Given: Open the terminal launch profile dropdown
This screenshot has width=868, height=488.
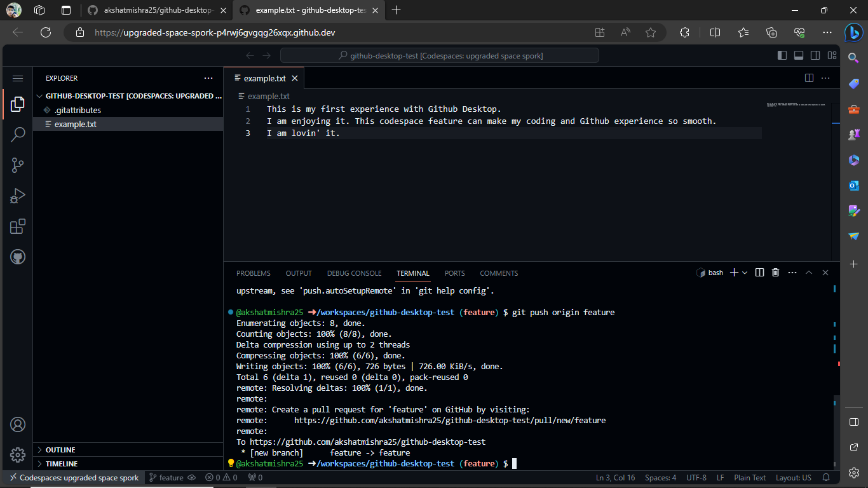Looking at the screenshot, I should [746, 272].
